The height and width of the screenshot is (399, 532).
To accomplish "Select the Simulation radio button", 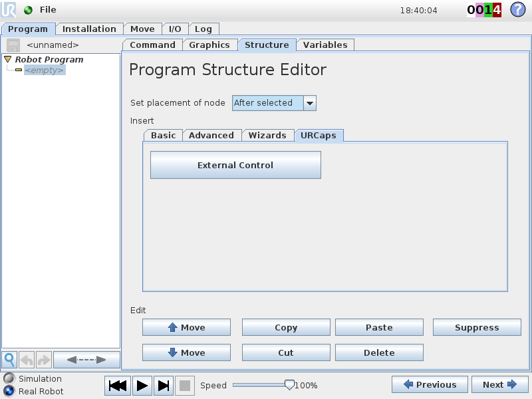I will pos(9,378).
